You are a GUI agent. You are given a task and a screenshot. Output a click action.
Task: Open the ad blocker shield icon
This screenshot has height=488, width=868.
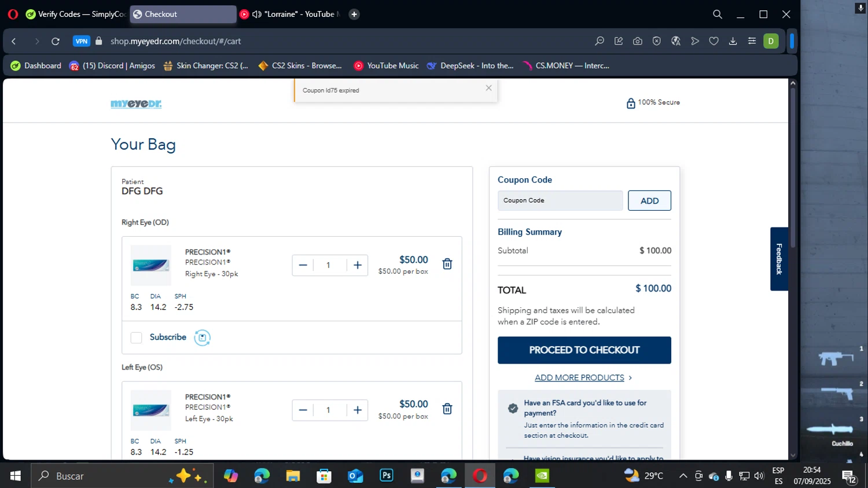[657, 41]
